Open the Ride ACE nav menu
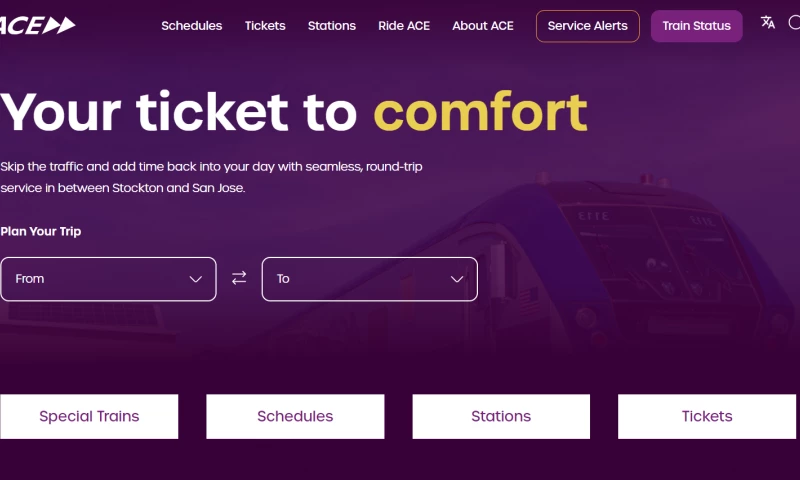The width and height of the screenshot is (800, 480). coord(404,26)
